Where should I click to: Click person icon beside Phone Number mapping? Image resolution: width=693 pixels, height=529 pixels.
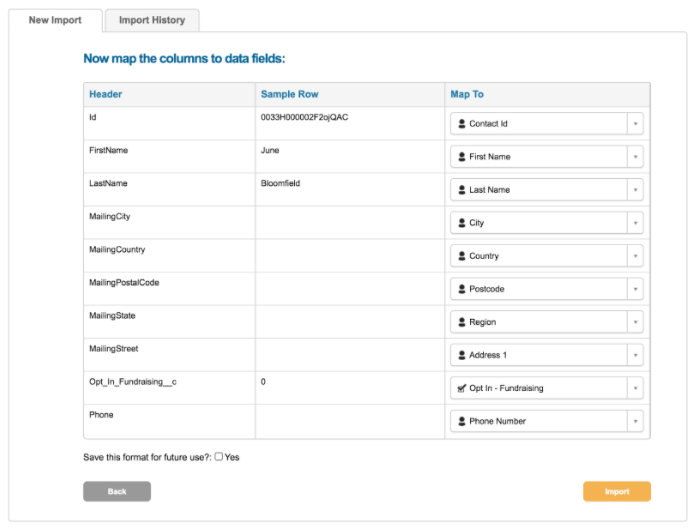462,421
